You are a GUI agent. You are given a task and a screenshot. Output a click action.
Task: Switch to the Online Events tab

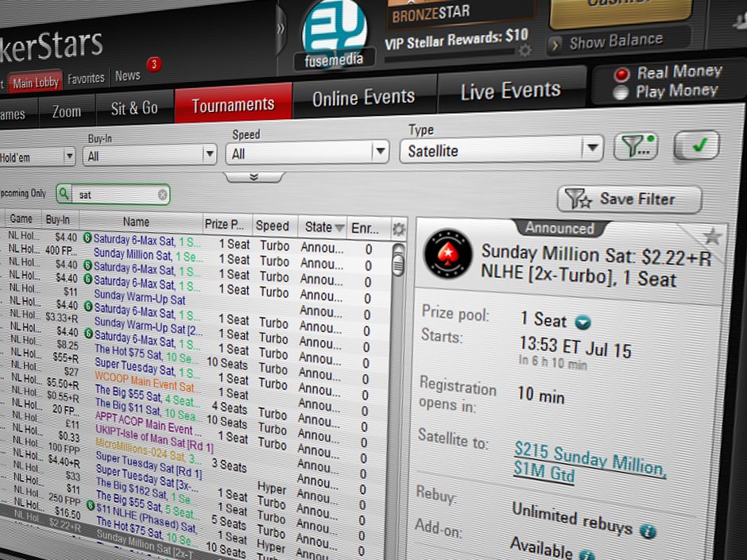[x=364, y=98]
